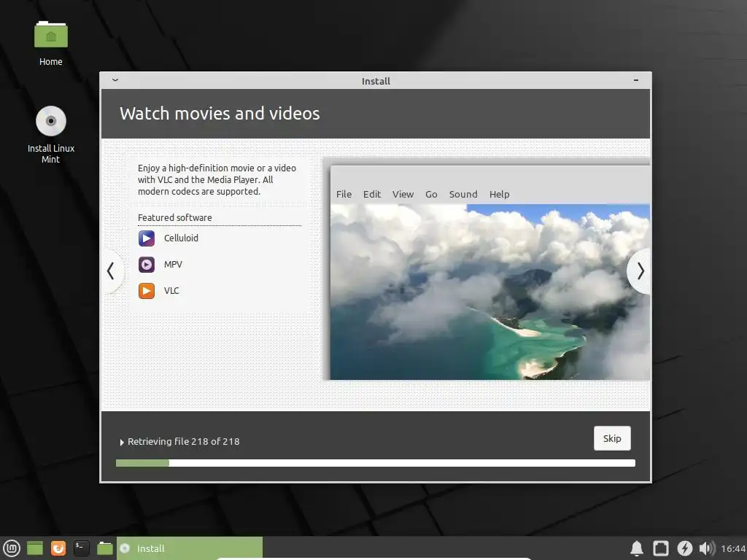The image size is (747, 560).
Task: Click Edit in the slideshow menu
Action: [371, 194]
